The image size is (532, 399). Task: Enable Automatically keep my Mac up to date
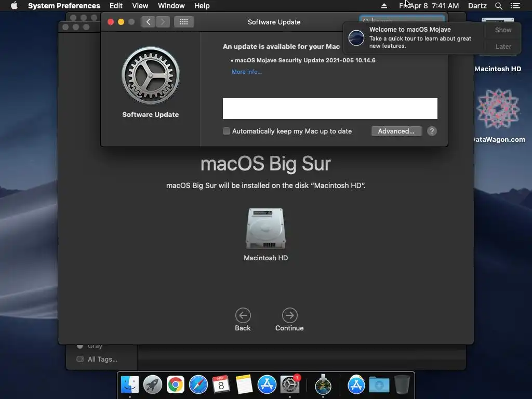(227, 131)
